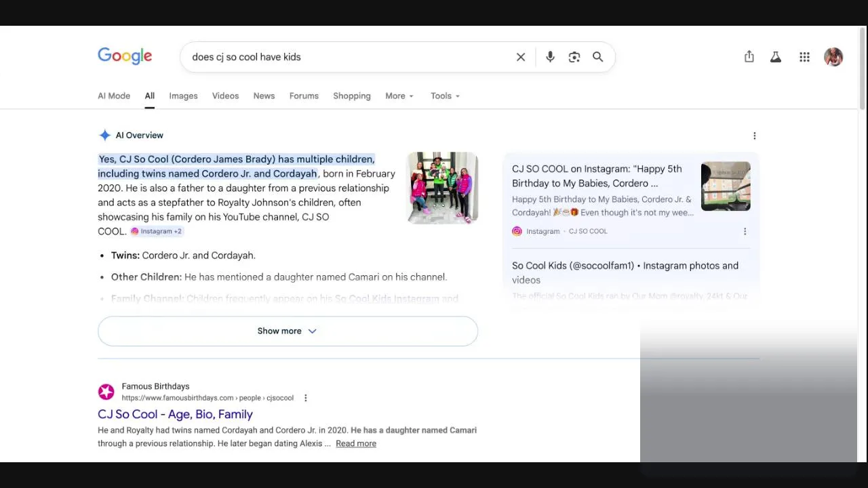Screen dimensions: 868x488
Task: Open CJ SO COOL Instagram birthday post
Action: coord(597,176)
